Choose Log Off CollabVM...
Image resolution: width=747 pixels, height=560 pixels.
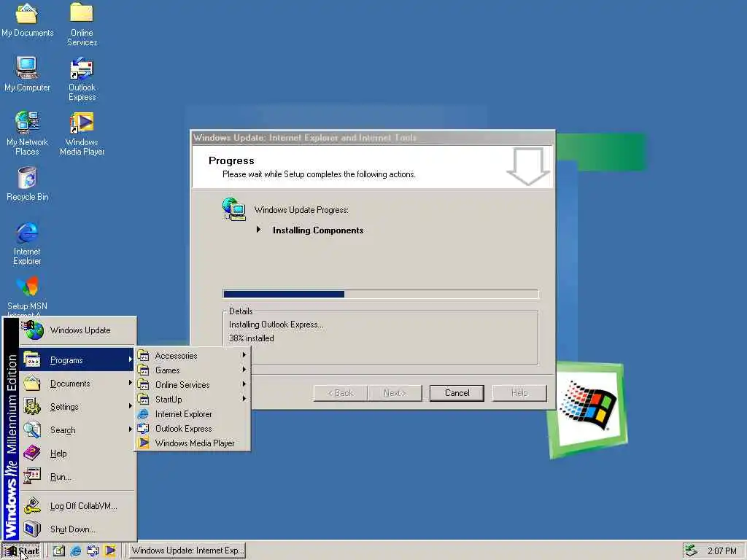click(77, 506)
